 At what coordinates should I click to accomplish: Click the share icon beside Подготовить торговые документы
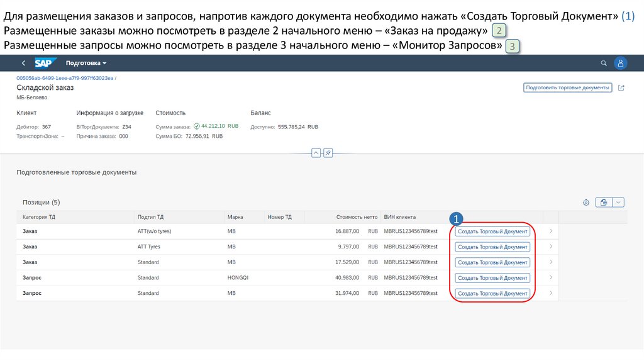(621, 88)
